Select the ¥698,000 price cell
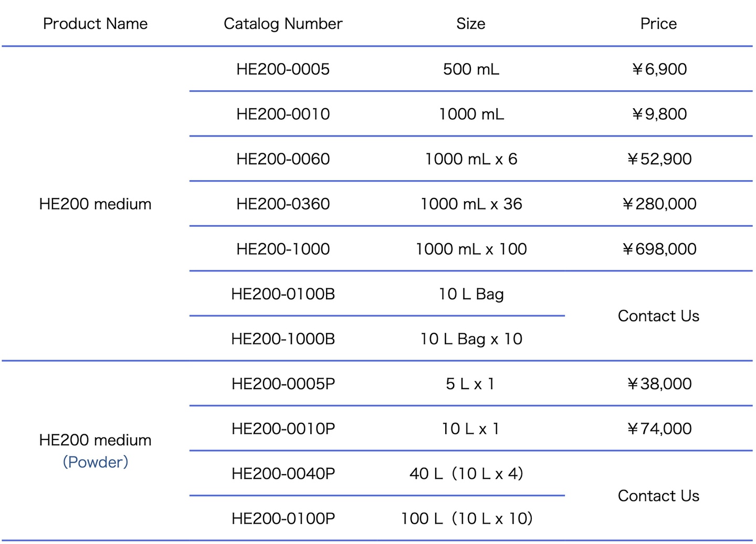This screenshot has height=544, width=756. pyautogui.click(x=659, y=249)
